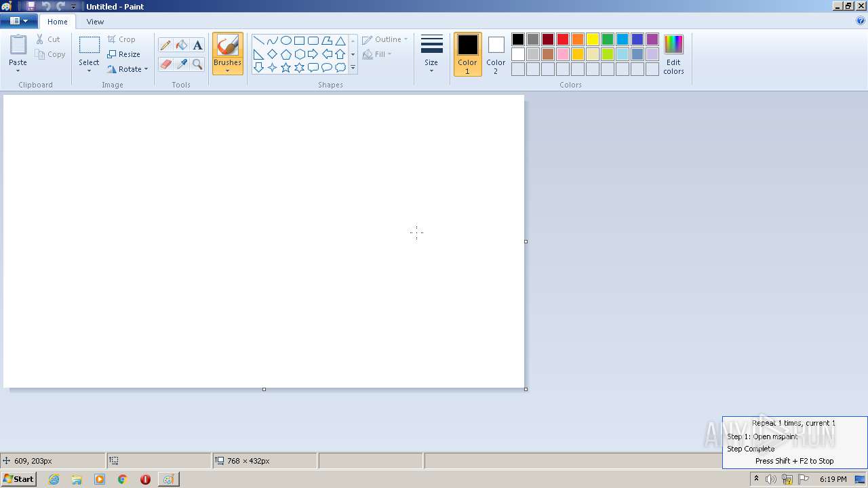This screenshot has width=868, height=488.
Task: Choose the Triangle shape
Action: (340, 41)
